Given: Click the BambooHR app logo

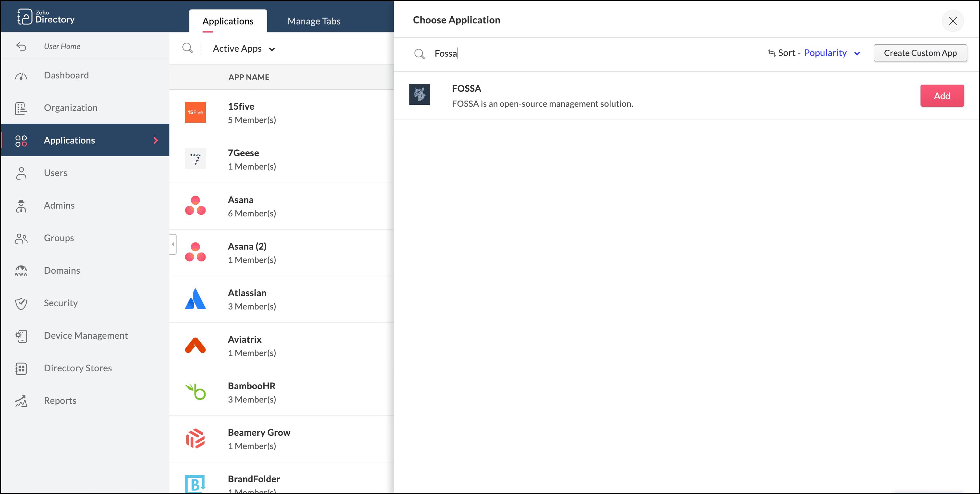Looking at the screenshot, I should 195,392.
